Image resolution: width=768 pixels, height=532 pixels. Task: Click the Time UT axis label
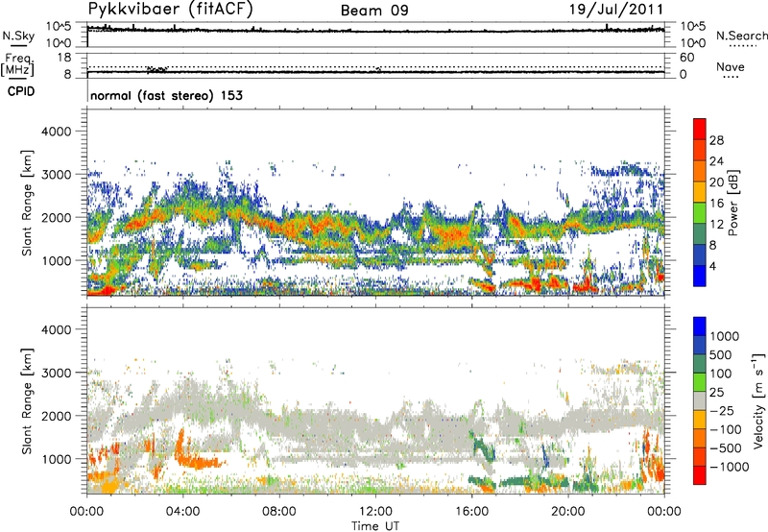tap(375, 526)
